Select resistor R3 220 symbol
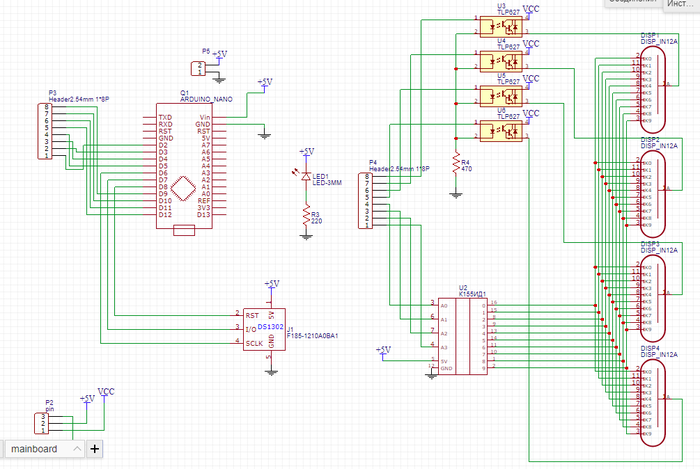Screen dimensions: 700x469 coord(306,216)
